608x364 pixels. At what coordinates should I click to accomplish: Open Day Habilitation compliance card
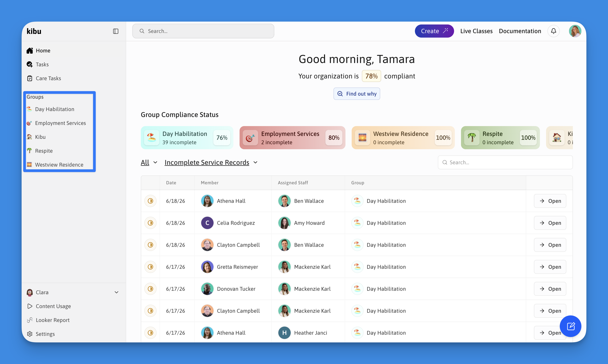[187, 138]
